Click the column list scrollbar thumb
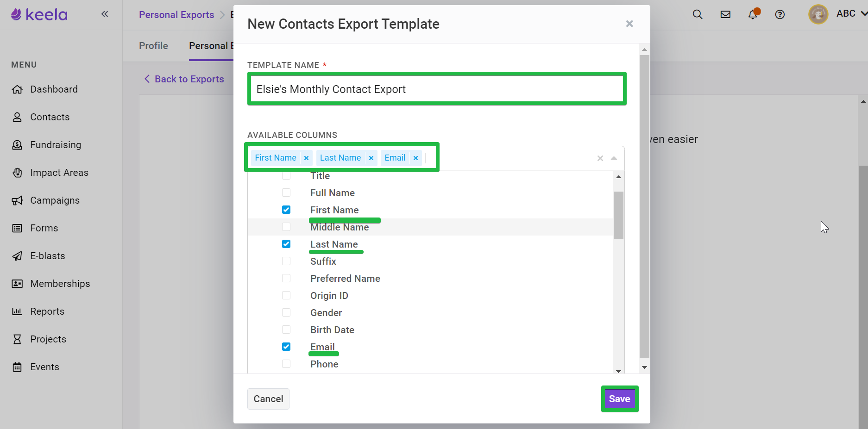This screenshot has height=429, width=868. 618,215
